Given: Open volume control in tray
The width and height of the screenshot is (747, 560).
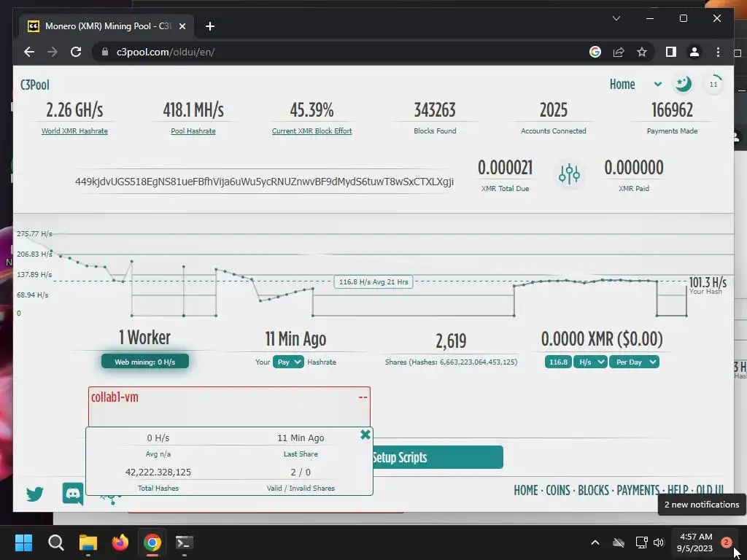Looking at the screenshot, I should click(x=659, y=542).
